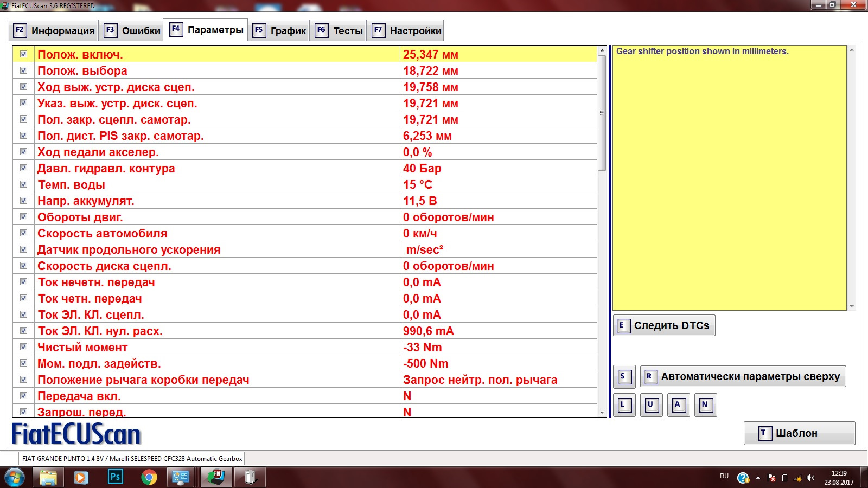Select the 11,5 В battery voltage value
Screen dimensions: 868x488
coord(420,201)
